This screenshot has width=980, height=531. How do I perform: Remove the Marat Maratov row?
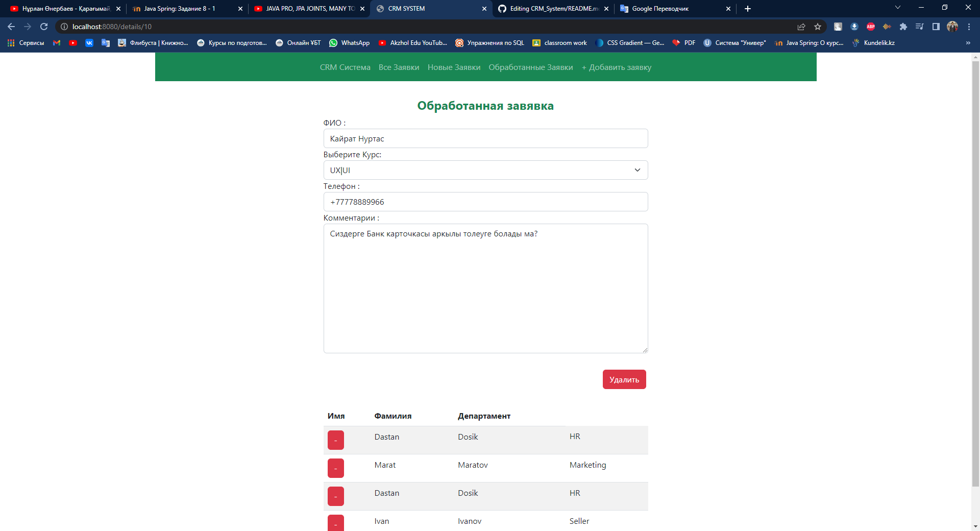pos(335,468)
